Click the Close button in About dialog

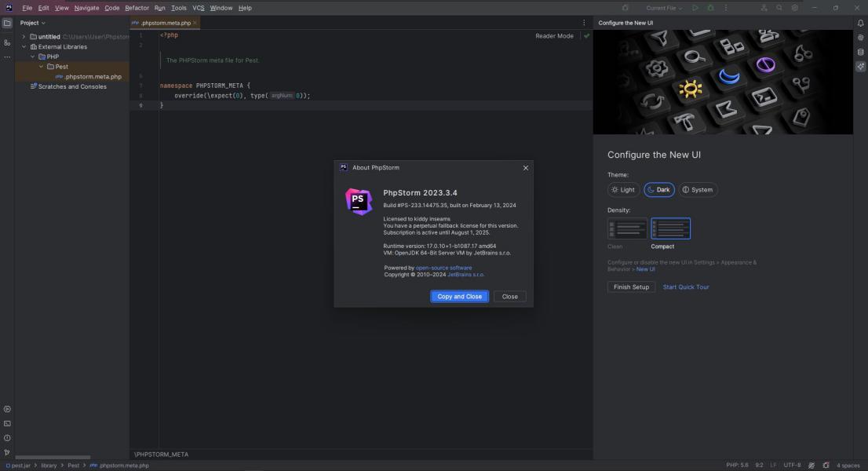pos(510,297)
